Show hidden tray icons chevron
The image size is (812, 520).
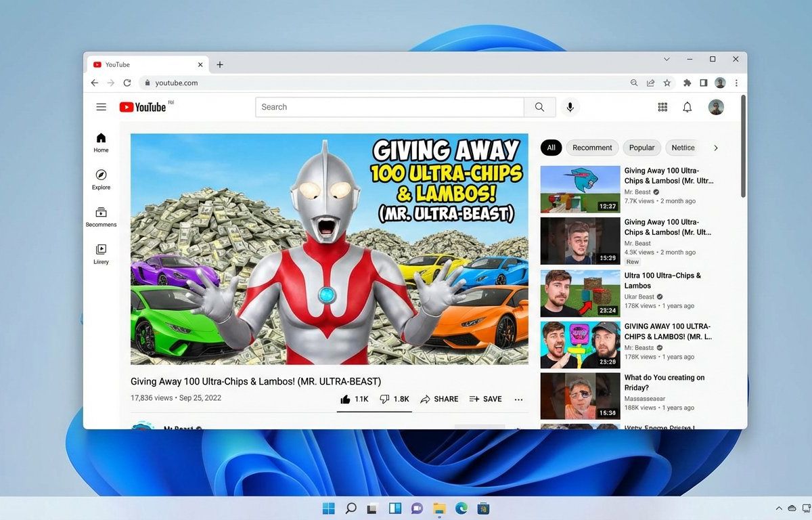pos(778,508)
